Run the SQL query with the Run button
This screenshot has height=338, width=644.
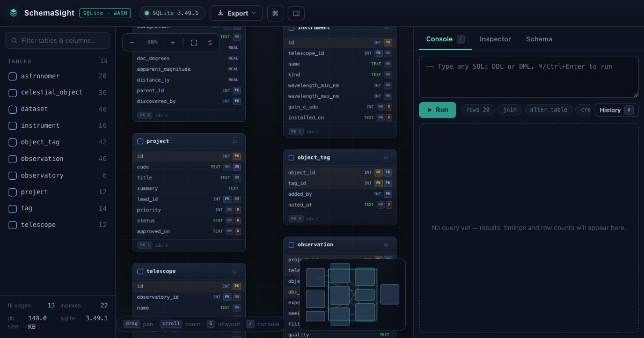pyautogui.click(x=437, y=110)
